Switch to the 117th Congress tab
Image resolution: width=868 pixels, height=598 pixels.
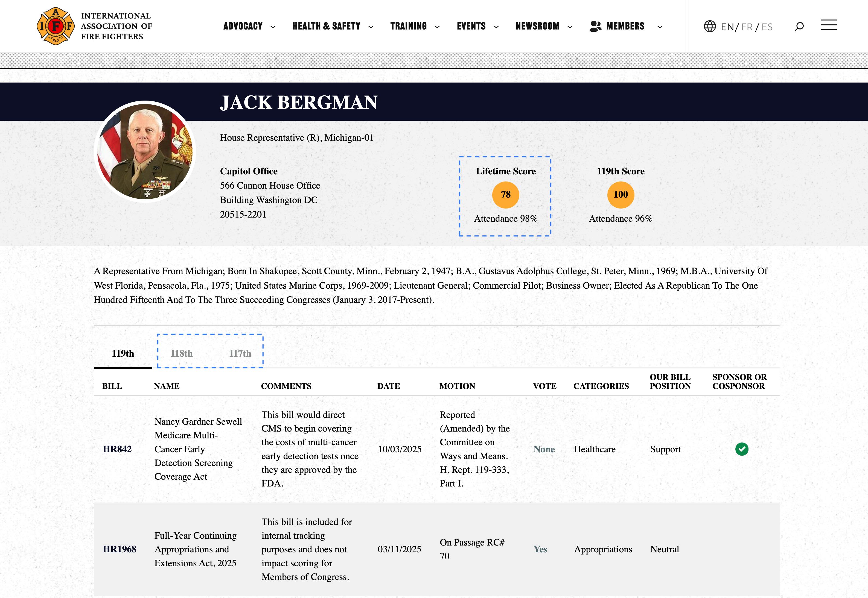point(240,353)
